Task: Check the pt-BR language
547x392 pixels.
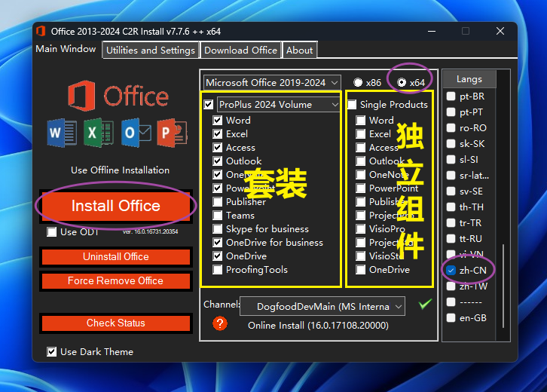Action: pos(451,96)
